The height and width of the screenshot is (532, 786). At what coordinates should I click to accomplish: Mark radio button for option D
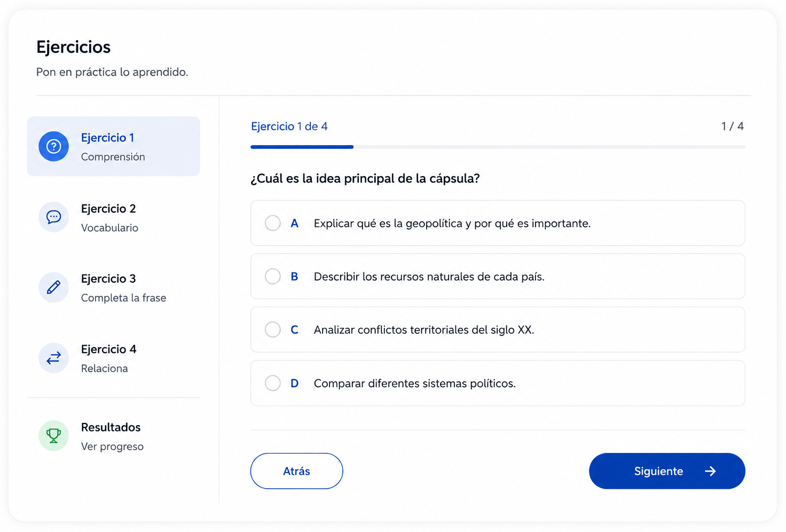click(273, 383)
